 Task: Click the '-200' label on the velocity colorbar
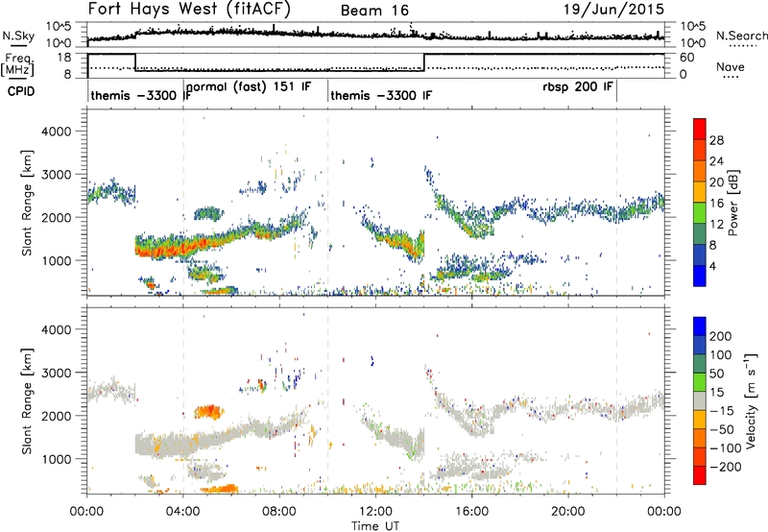pyautogui.click(x=725, y=467)
